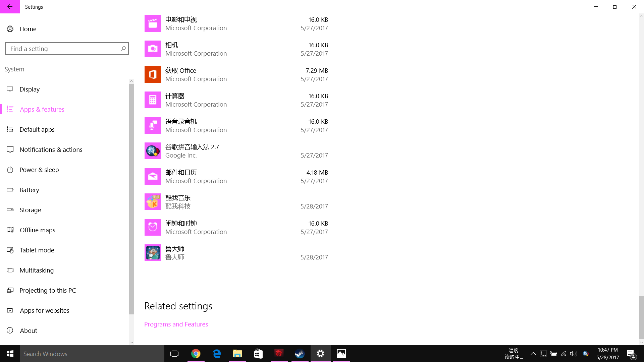This screenshot has height=362, width=644.
Task: Open Notifications & actions settings
Action: tap(64, 149)
